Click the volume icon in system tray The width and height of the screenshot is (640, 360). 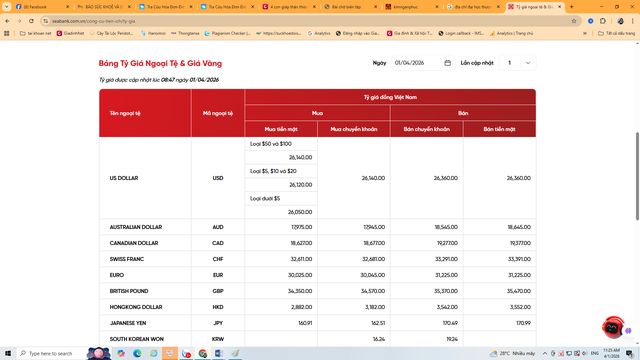click(585, 353)
